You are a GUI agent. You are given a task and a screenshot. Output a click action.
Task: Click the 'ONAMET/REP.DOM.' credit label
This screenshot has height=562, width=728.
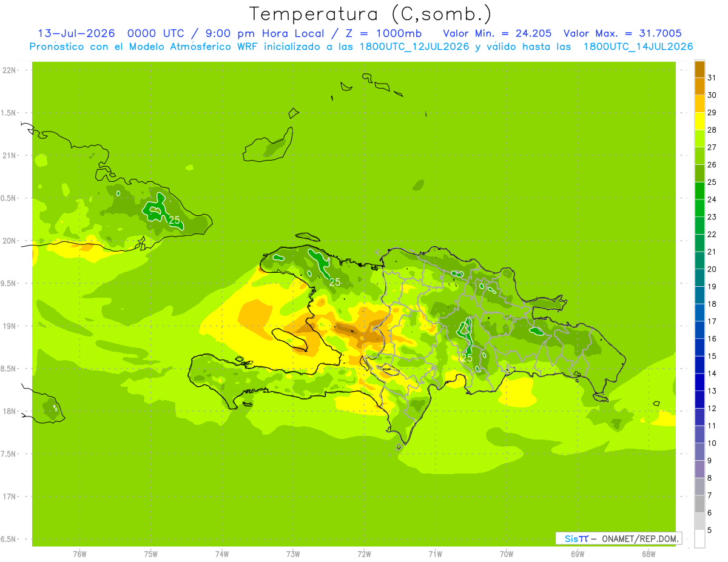point(640,538)
